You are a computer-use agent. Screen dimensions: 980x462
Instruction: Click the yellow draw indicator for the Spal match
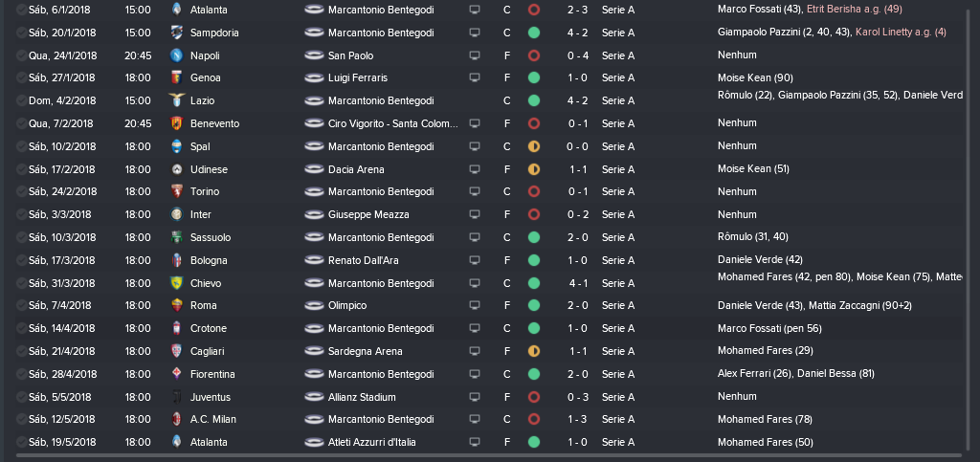(x=534, y=146)
